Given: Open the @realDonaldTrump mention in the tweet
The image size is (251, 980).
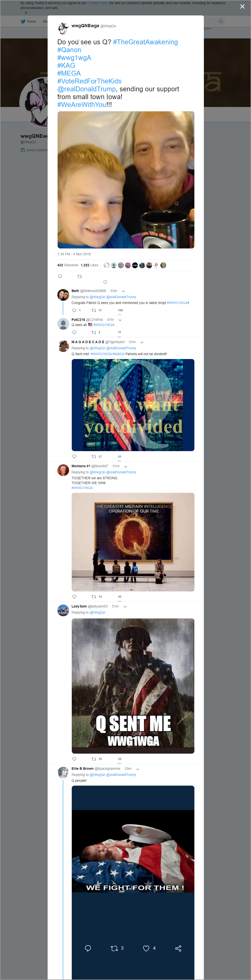Looking at the screenshot, I should (87, 89).
